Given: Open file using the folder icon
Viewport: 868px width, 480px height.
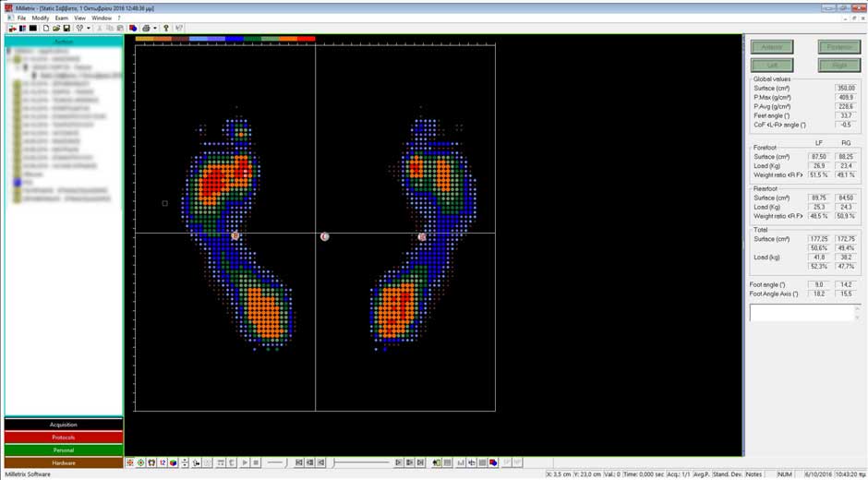Looking at the screenshot, I should [56, 29].
